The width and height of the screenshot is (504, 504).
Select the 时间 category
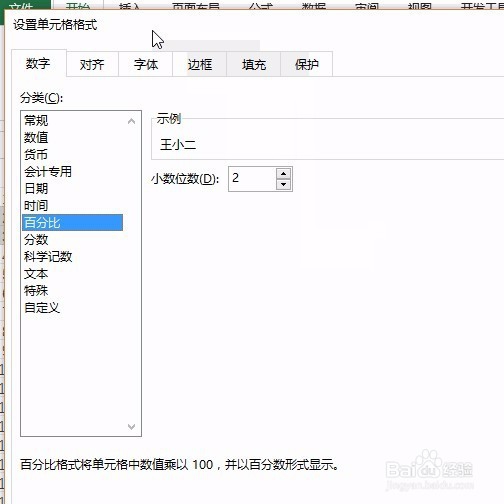click(73, 205)
